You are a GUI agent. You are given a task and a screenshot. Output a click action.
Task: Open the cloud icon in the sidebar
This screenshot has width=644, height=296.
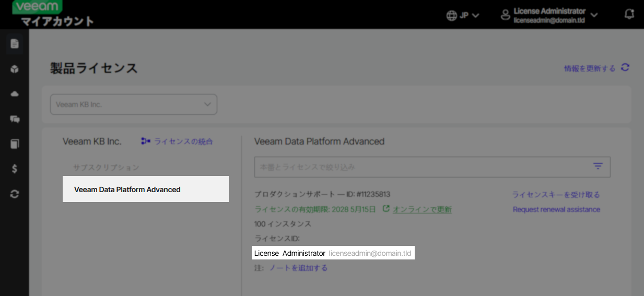[x=15, y=94]
